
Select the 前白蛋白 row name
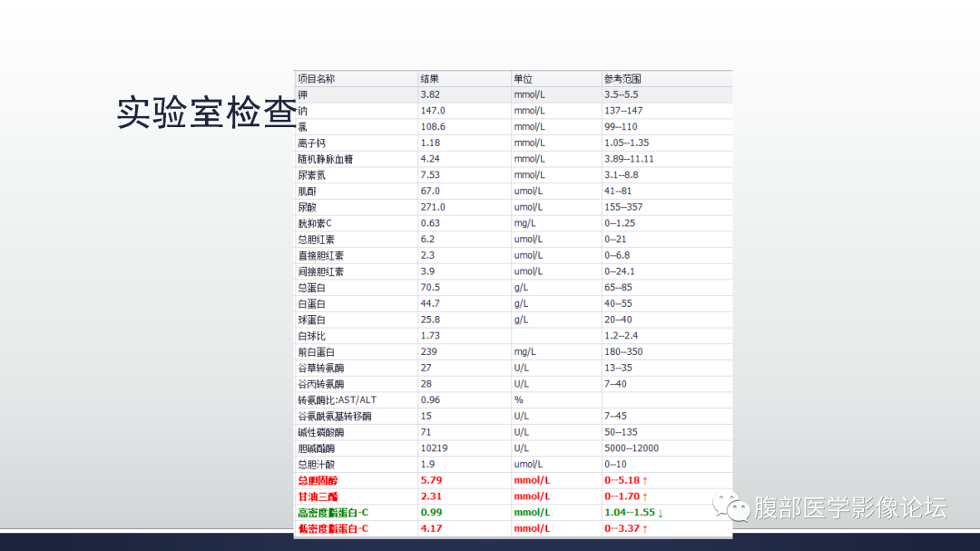(317, 352)
